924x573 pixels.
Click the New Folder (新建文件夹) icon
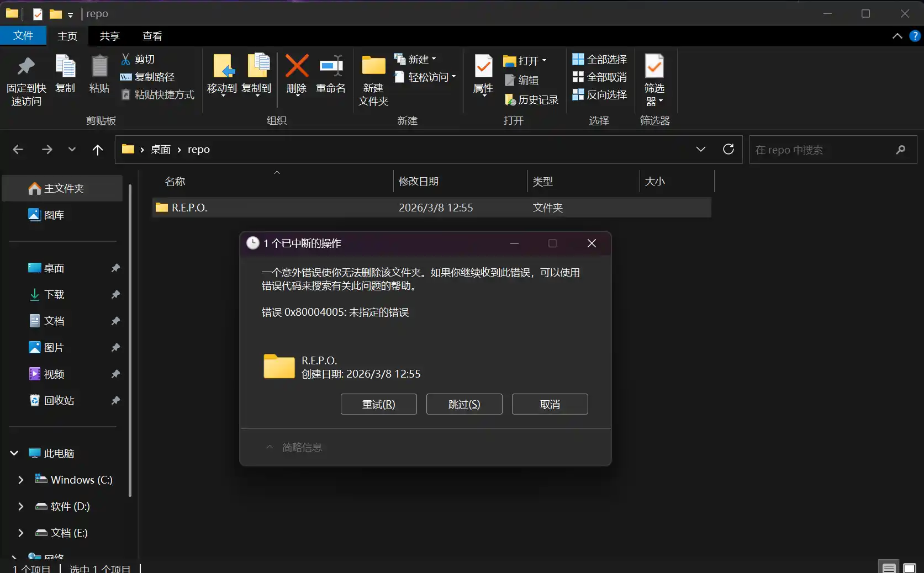(x=373, y=67)
